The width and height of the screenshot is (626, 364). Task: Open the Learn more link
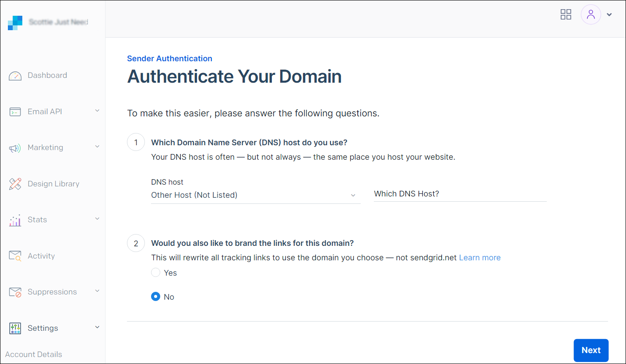479,258
